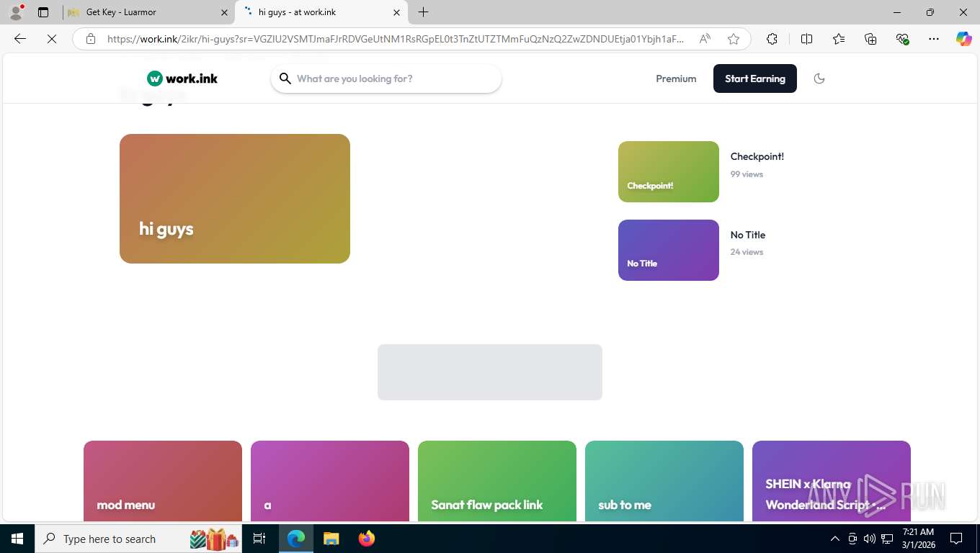Viewport: 980px width, 553px height.
Task: Open Edge Settings and more menu
Action: click(x=934, y=39)
